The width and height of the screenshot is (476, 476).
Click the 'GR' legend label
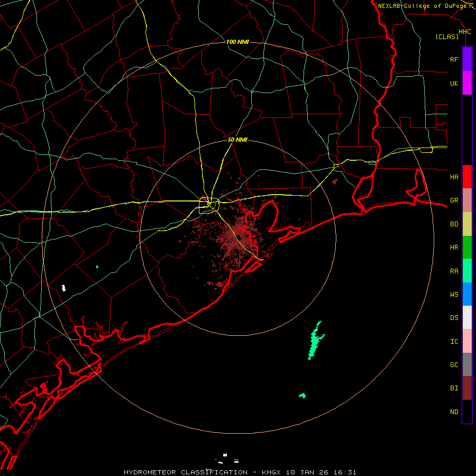[x=454, y=200]
